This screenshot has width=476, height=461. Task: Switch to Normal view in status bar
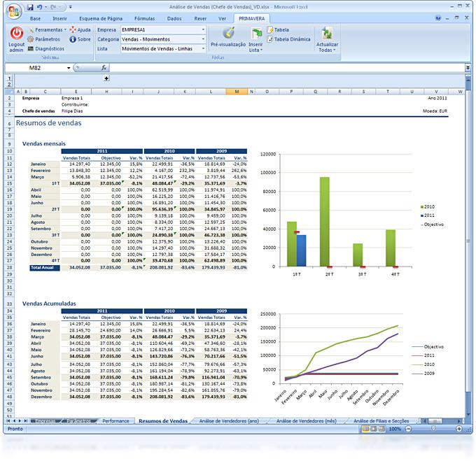click(366, 429)
